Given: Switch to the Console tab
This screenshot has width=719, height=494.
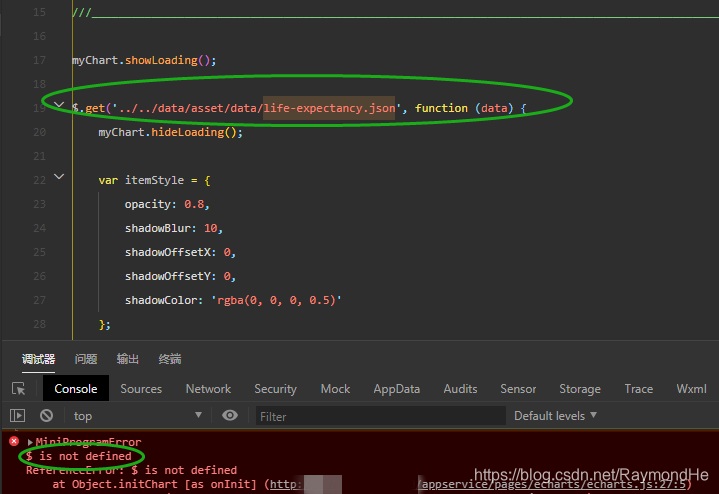Looking at the screenshot, I should point(76,389).
